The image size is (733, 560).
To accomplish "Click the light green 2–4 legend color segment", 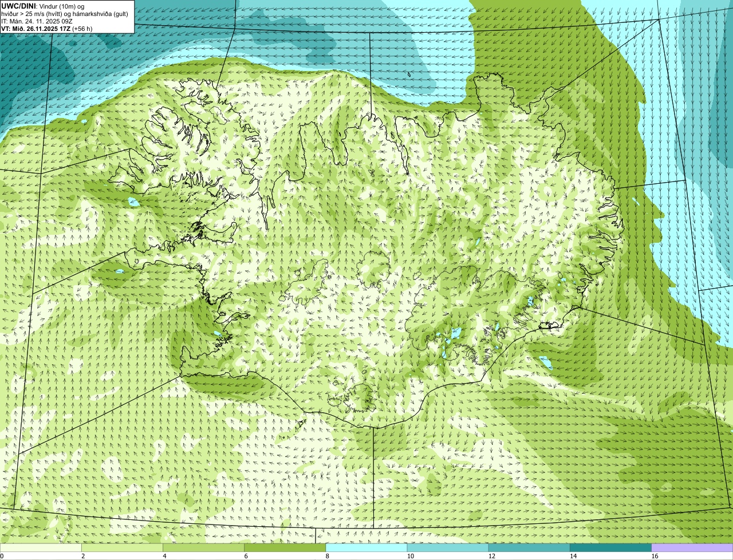I will [122, 548].
